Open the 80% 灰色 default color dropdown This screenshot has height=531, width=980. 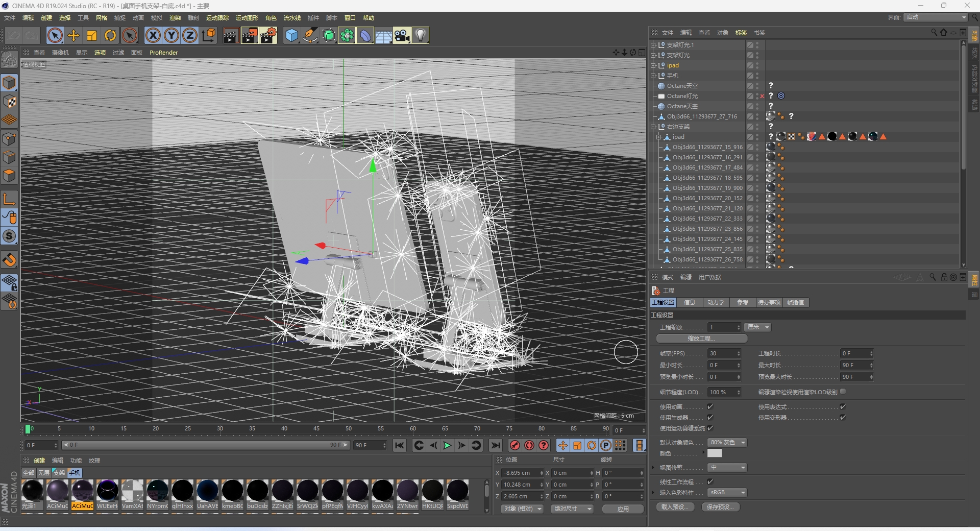click(x=727, y=442)
